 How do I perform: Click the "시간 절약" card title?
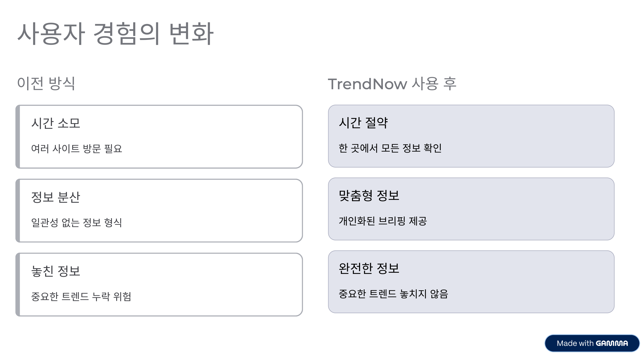pos(363,123)
